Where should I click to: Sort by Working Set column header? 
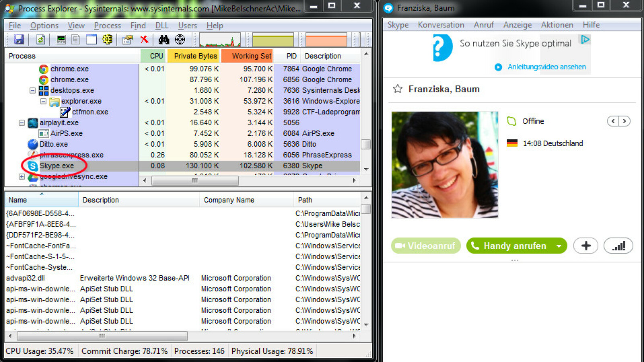pyautogui.click(x=248, y=56)
